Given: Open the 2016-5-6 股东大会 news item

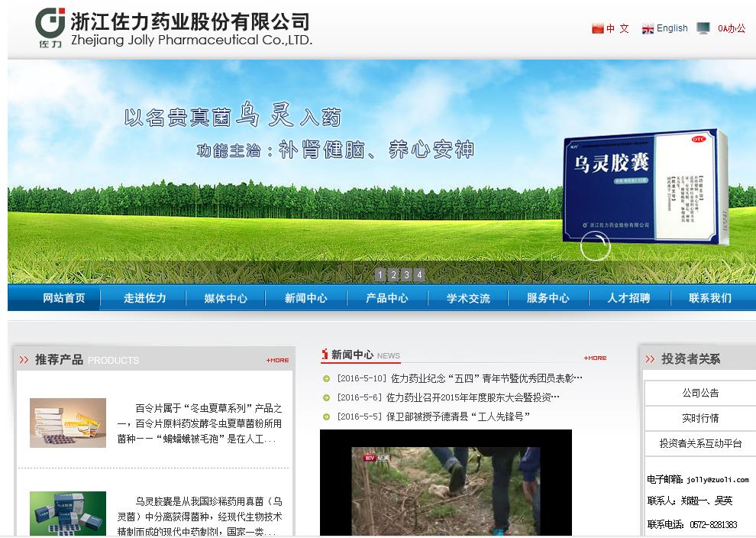Looking at the screenshot, I should click(448, 397).
